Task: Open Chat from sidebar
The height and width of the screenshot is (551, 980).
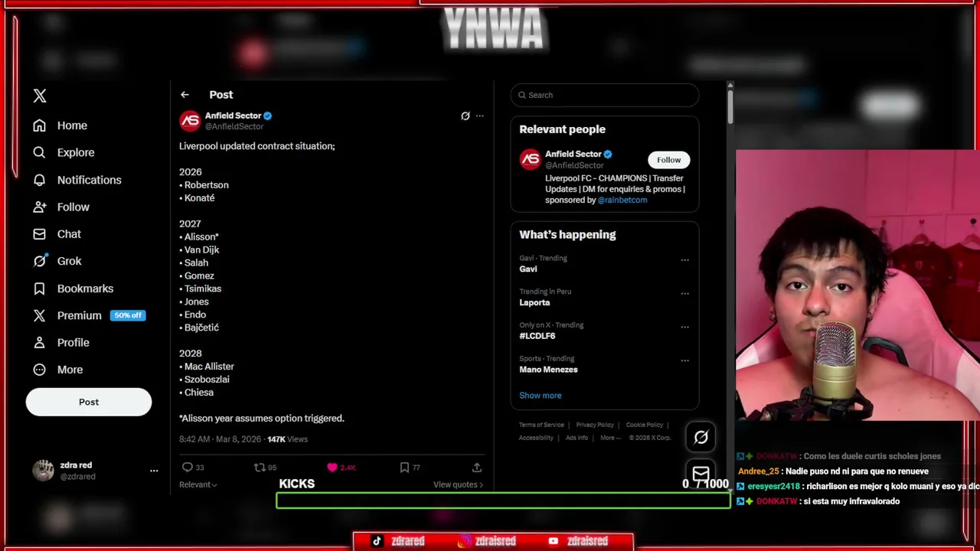Action: pyautogui.click(x=57, y=234)
